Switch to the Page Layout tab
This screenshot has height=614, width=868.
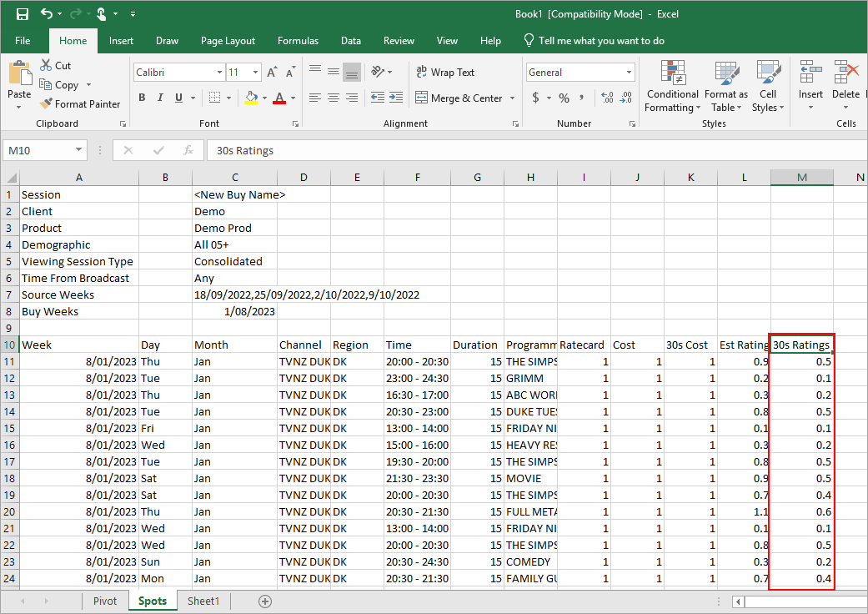tap(228, 40)
